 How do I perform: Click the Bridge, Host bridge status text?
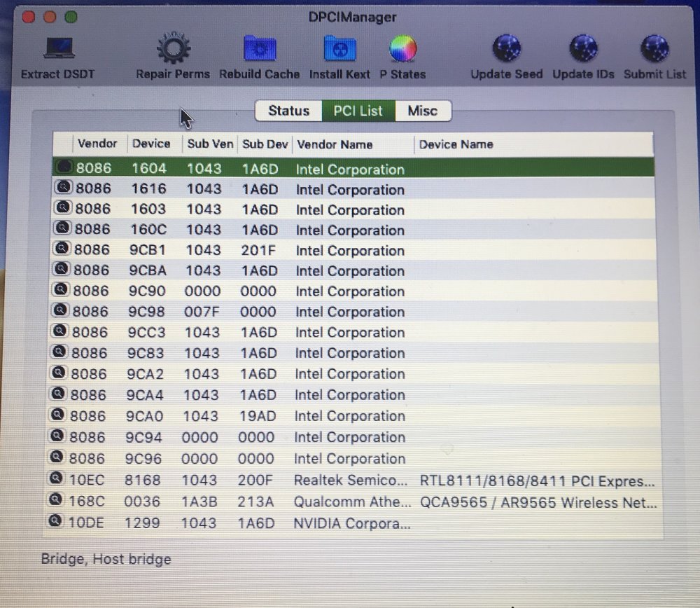click(106, 559)
